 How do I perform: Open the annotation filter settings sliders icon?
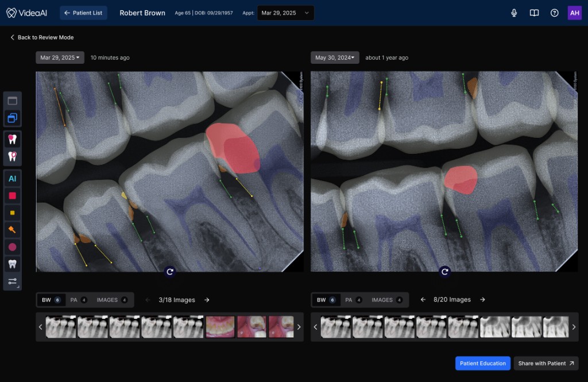point(12,282)
